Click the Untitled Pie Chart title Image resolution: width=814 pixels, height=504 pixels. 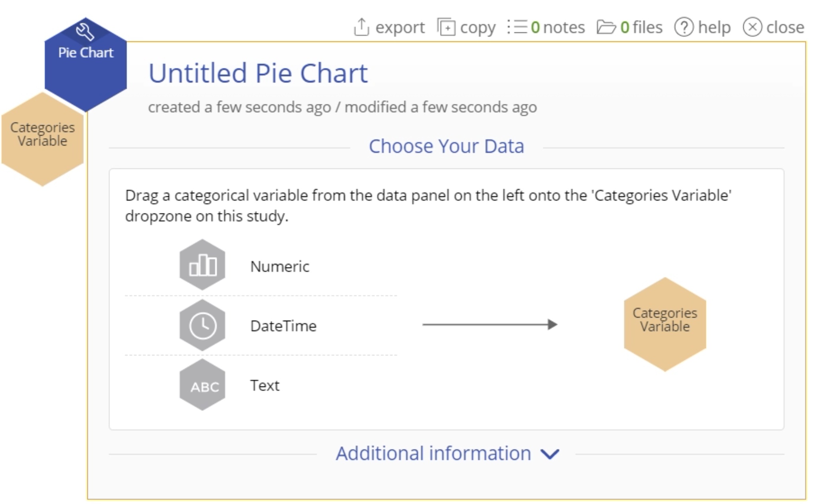click(x=258, y=73)
